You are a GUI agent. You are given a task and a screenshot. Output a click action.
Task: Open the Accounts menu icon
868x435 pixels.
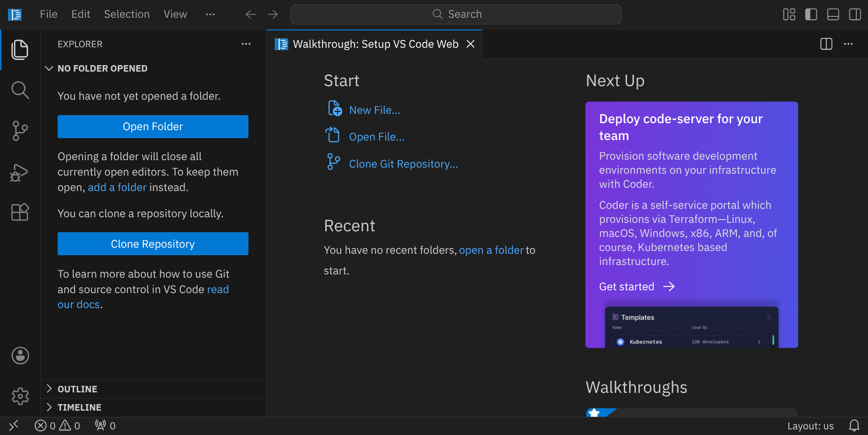click(20, 356)
